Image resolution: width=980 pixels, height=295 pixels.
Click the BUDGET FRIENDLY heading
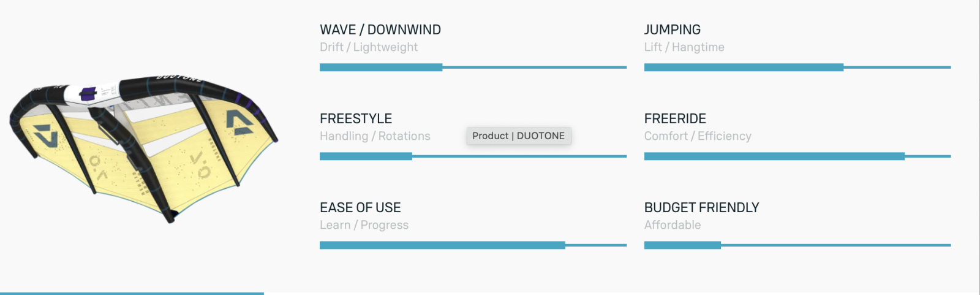(702, 207)
